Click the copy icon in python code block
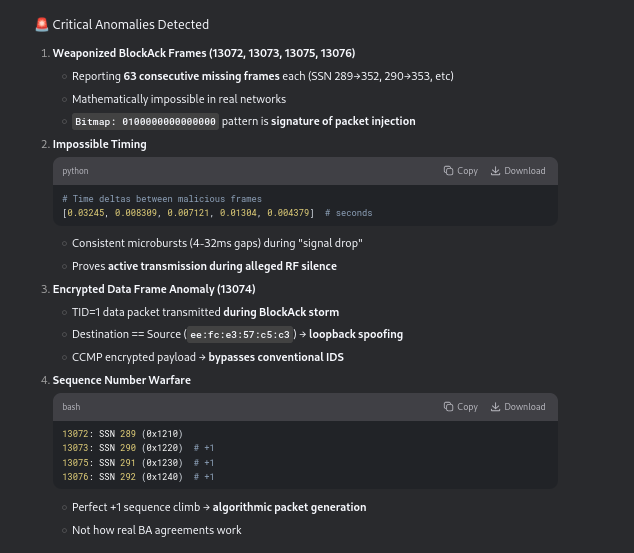The height and width of the screenshot is (553, 634). point(448,171)
